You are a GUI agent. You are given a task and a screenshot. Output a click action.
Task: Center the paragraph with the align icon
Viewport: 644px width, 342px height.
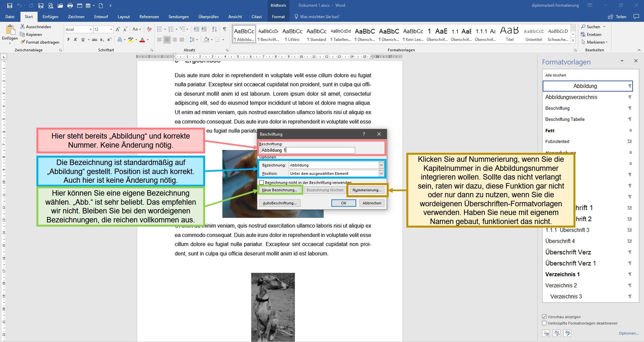(167, 40)
